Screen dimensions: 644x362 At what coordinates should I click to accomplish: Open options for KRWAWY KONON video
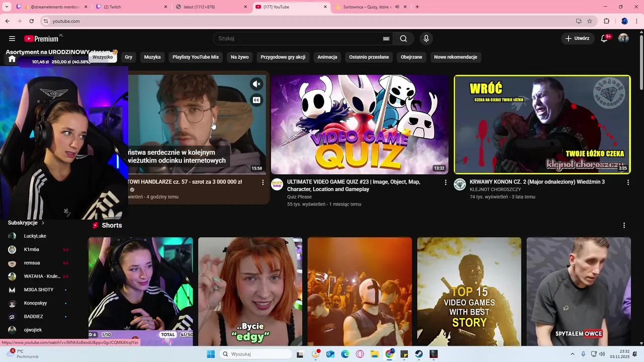(628, 183)
